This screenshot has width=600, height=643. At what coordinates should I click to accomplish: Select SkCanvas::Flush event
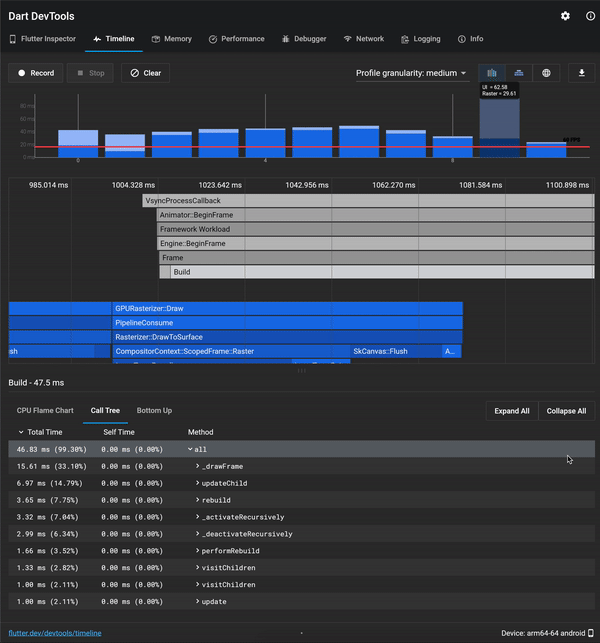(396, 351)
